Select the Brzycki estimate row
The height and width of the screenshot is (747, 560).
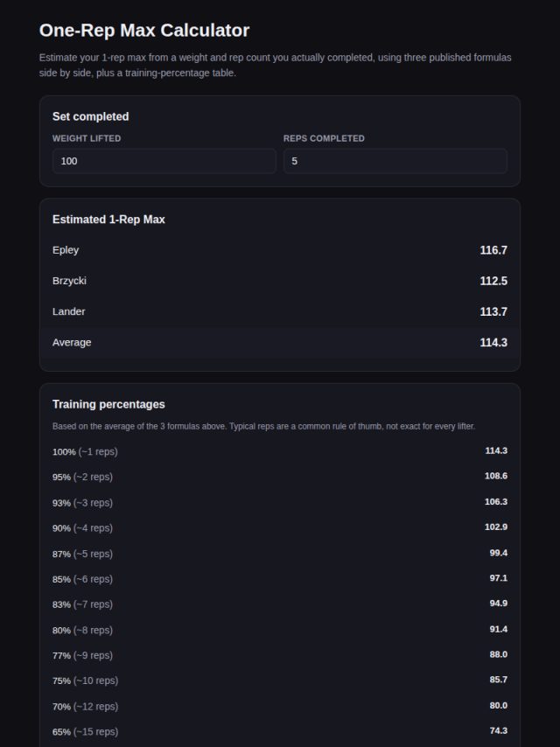click(x=280, y=281)
